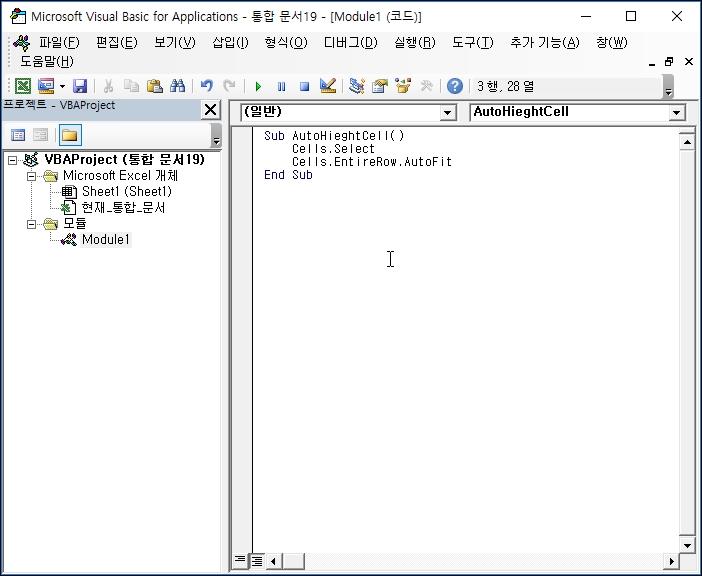Open project panel toolbar overflow arrow
The height and width of the screenshot is (576, 702).
216,136
